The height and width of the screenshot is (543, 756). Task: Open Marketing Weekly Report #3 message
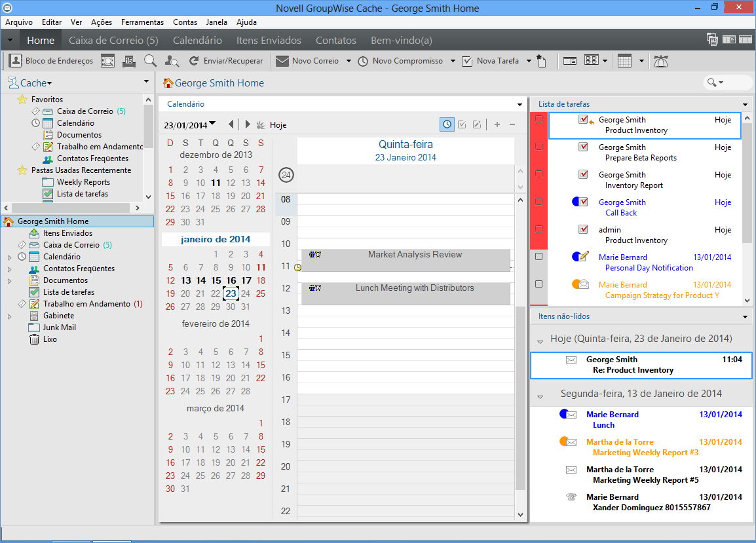coord(641,447)
